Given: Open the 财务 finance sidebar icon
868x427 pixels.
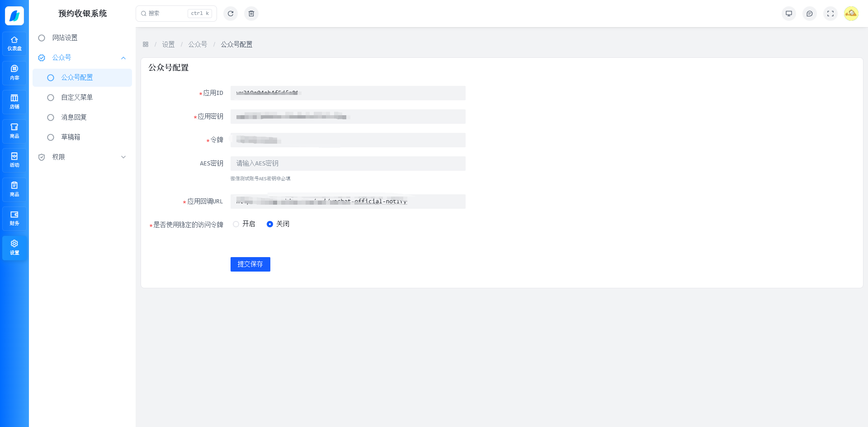Looking at the screenshot, I should coord(14,218).
